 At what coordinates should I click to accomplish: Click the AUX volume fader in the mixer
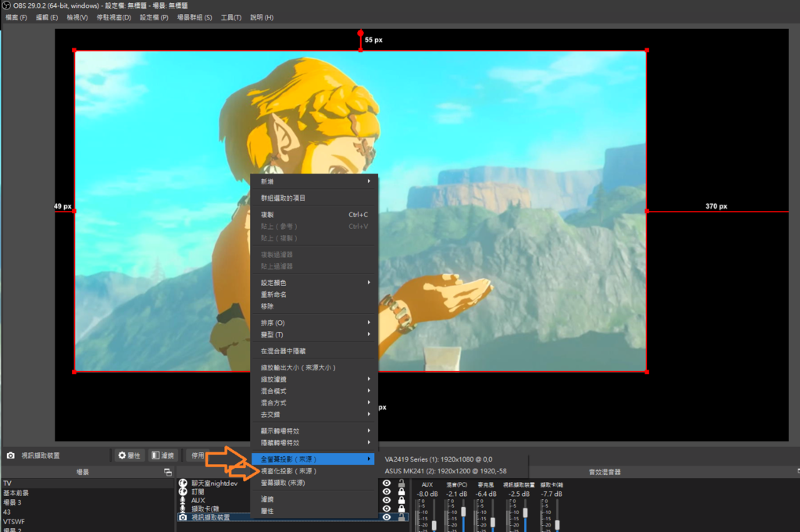point(434,524)
